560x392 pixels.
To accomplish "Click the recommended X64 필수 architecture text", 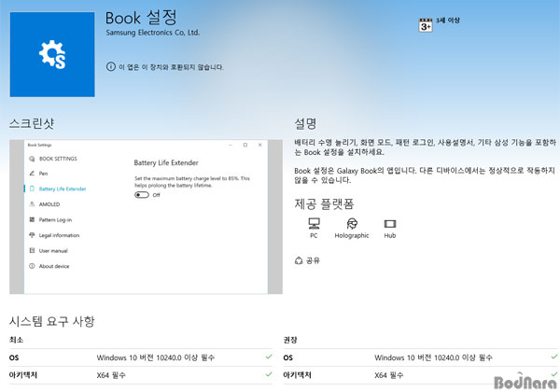I will coord(389,375).
